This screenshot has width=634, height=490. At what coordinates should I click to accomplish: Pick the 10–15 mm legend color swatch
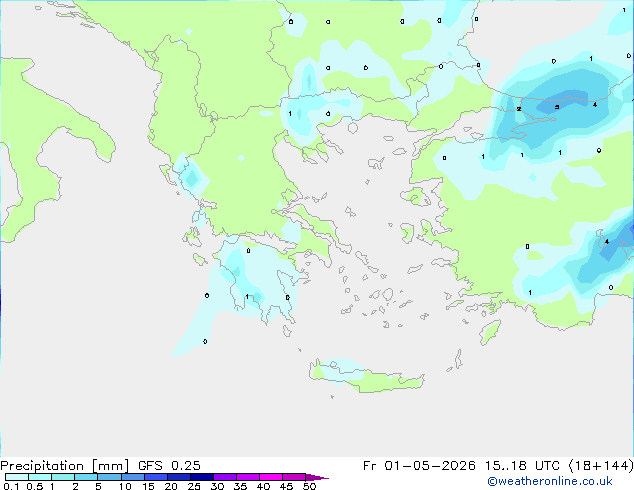click(132, 477)
